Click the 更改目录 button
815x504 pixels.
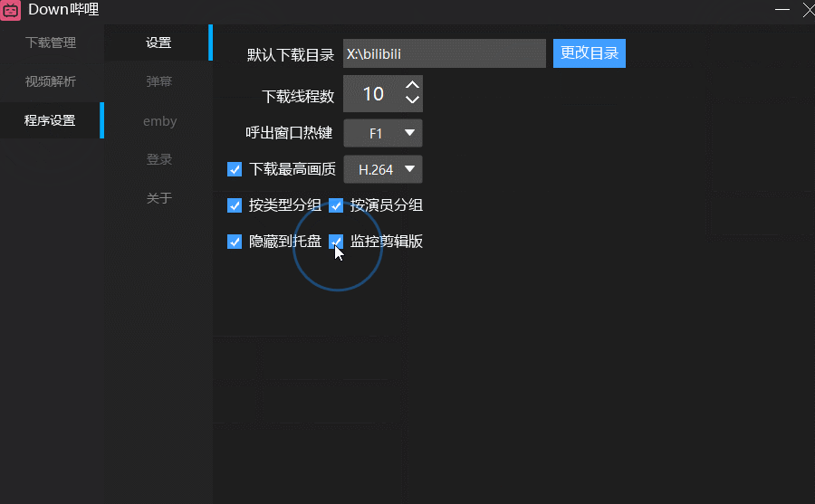(589, 53)
